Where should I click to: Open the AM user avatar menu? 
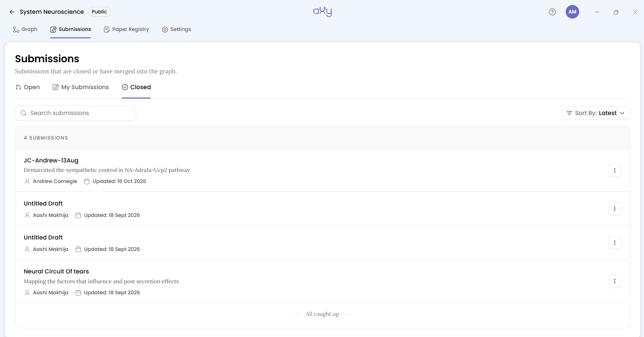pos(572,12)
